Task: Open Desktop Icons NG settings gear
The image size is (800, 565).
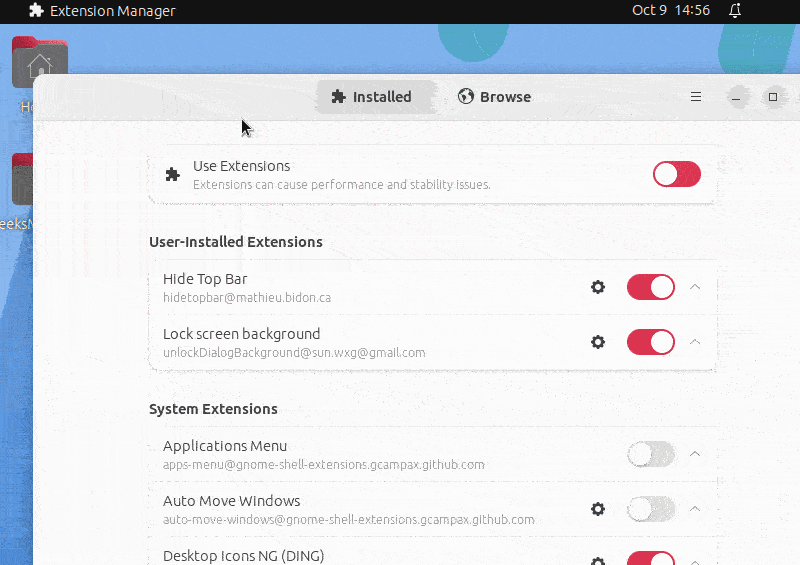Action: point(598,561)
